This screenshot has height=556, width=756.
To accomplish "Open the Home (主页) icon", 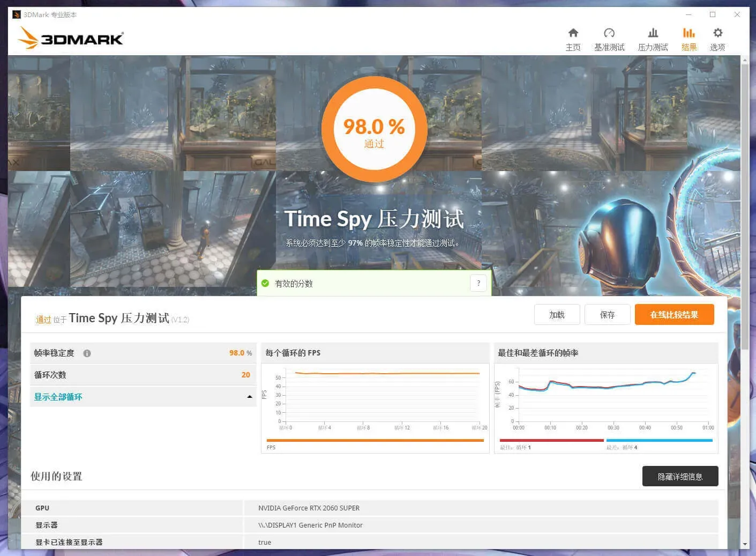I will pos(573,33).
